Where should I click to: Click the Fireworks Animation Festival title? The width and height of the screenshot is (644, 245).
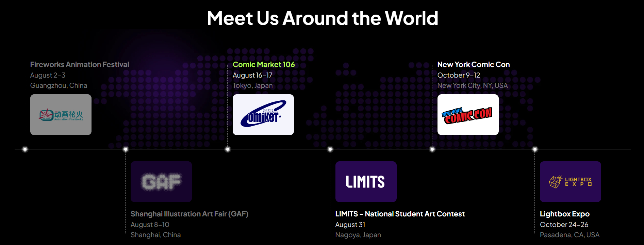pos(80,65)
